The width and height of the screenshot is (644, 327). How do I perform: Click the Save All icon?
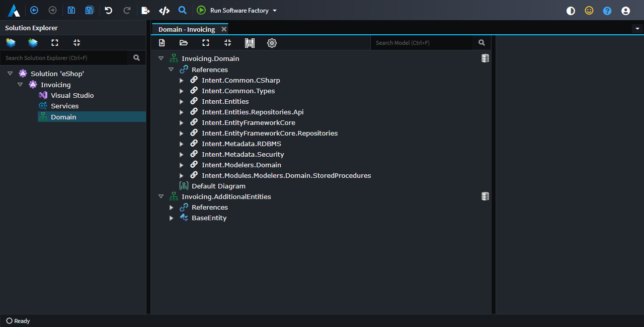point(90,10)
